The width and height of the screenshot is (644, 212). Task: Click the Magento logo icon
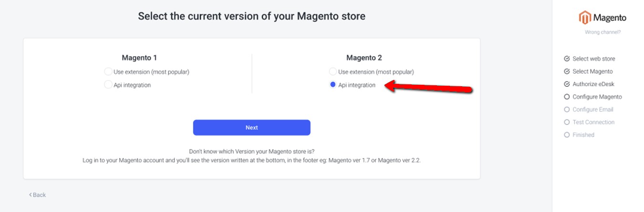(585, 18)
